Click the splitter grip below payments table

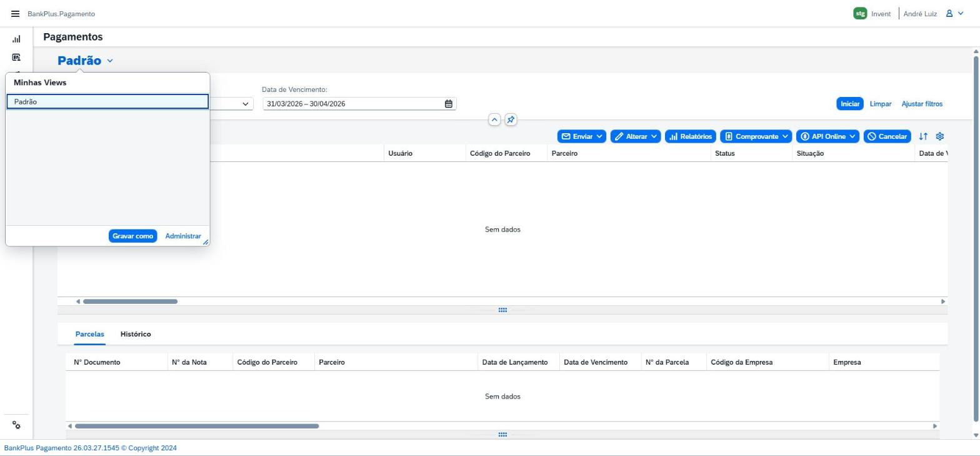tap(502, 310)
